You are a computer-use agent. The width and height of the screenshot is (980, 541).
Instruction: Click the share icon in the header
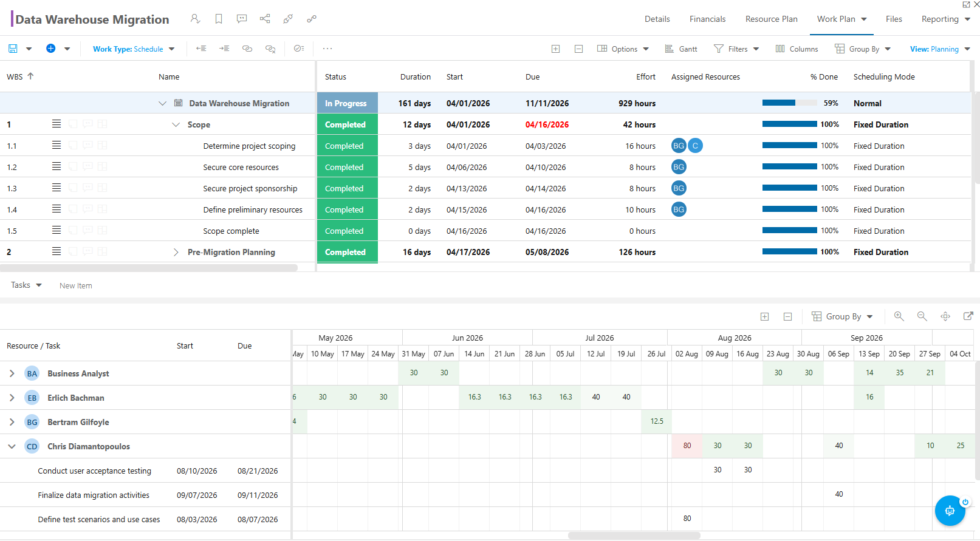[265, 19]
